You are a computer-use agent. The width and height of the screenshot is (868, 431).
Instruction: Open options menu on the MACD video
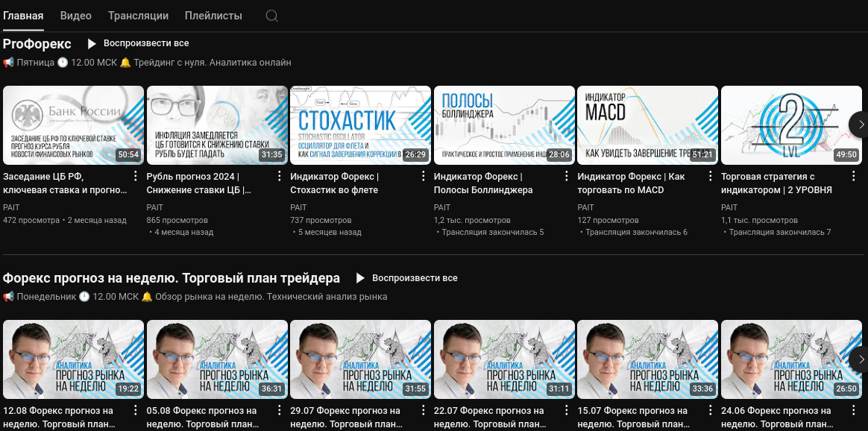709,174
